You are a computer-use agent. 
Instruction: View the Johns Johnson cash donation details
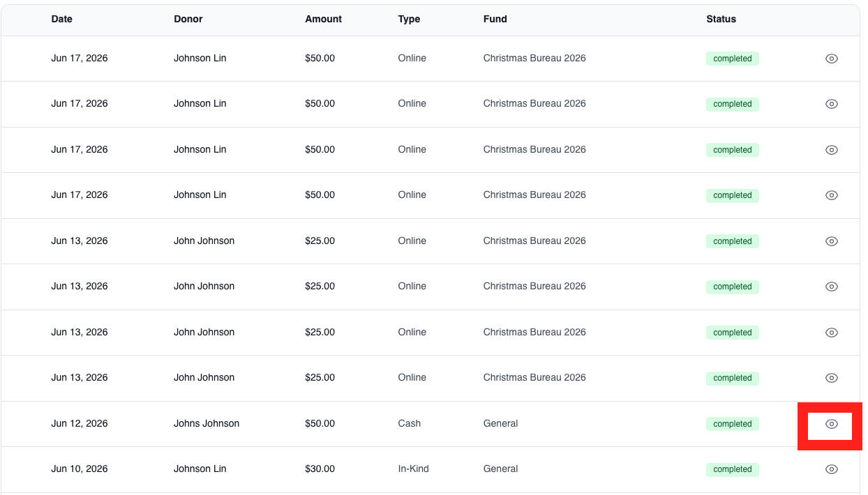click(831, 424)
